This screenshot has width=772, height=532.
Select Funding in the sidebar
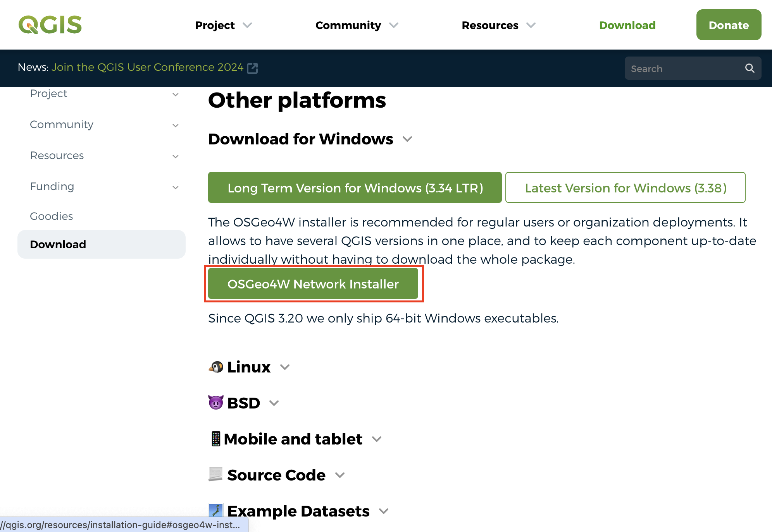point(52,186)
